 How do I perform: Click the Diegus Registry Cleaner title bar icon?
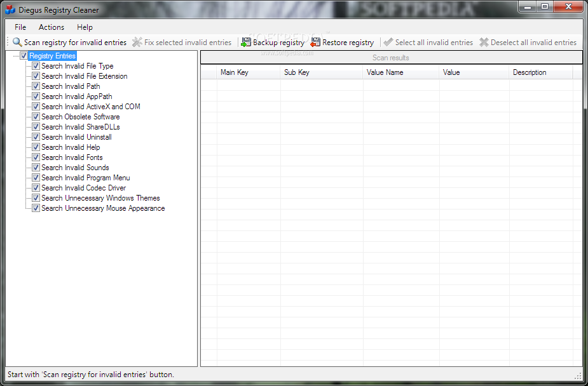pyautogui.click(x=10, y=10)
